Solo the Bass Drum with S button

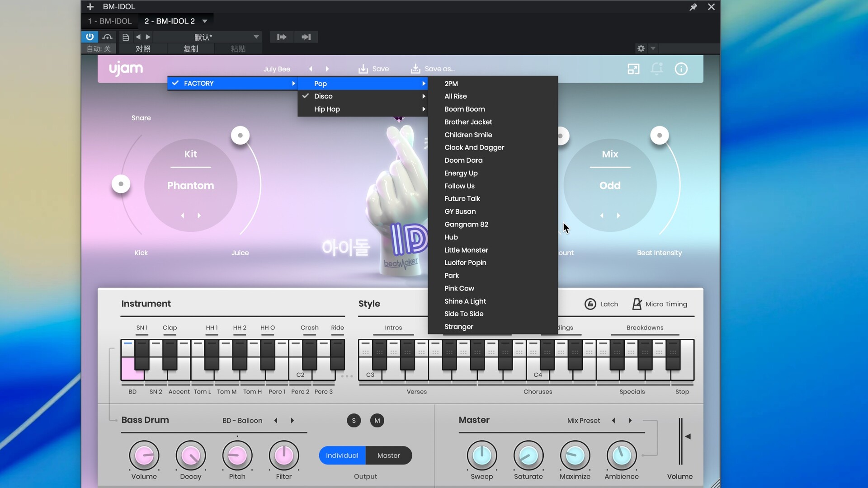(354, 421)
